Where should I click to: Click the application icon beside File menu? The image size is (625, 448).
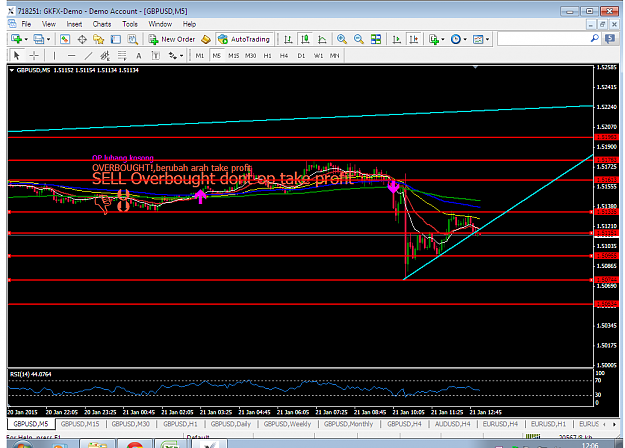[x=12, y=24]
